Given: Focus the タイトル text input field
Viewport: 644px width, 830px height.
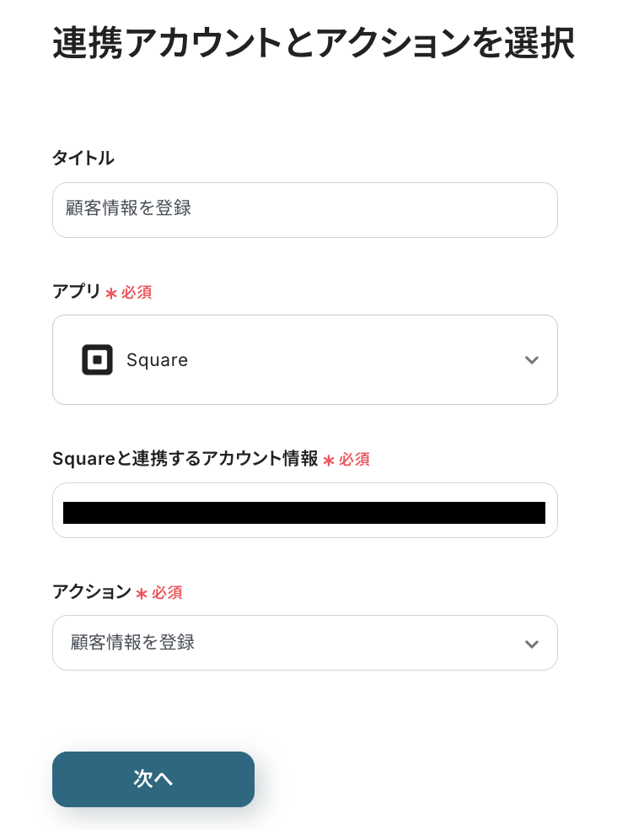Looking at the screenshot, I should pyautogui.click(x=304, y=209).
